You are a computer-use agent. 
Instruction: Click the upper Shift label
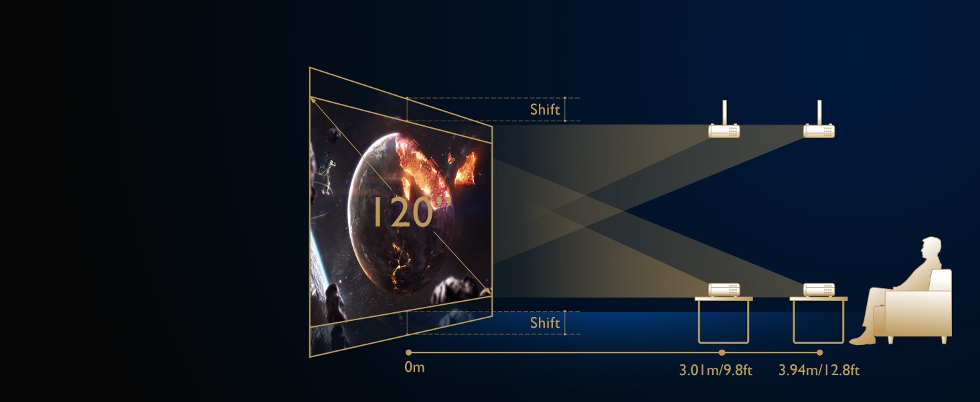coord(545,109)
